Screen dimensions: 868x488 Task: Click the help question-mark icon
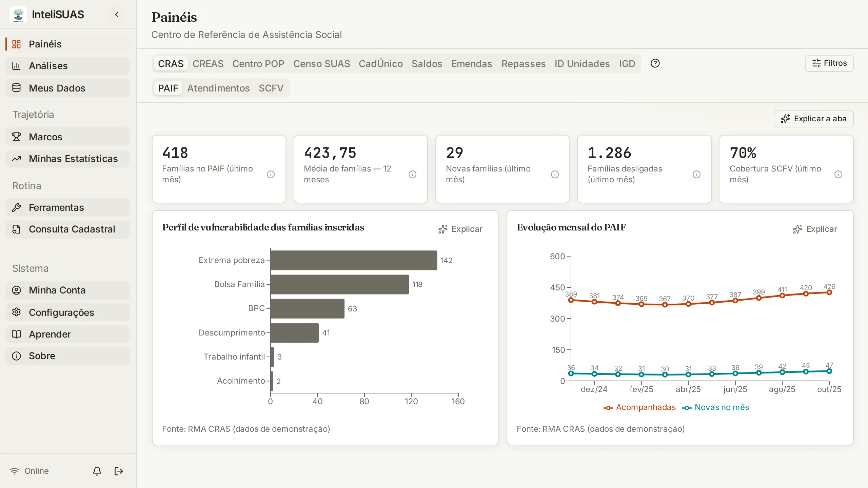click(655, 63)
